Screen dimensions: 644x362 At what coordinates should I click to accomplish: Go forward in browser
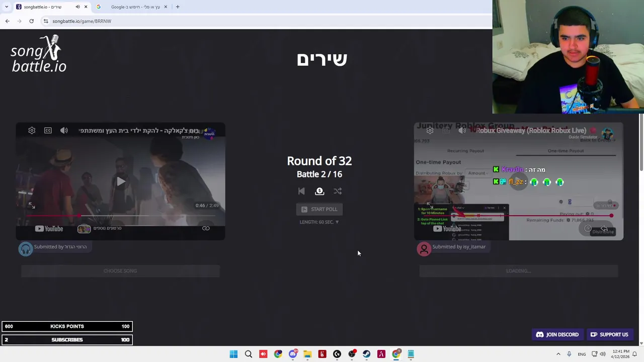(x=19, y=21)
